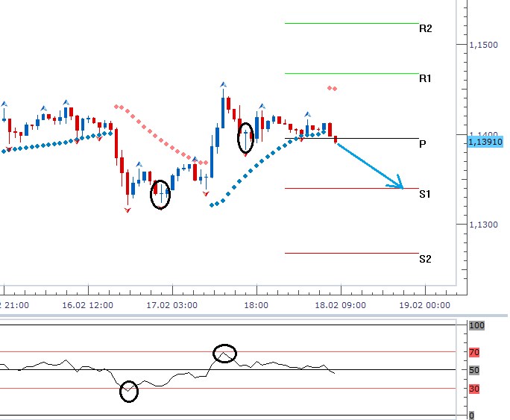
Task: Click the R1 resistance level label
Action: (425, 78)
